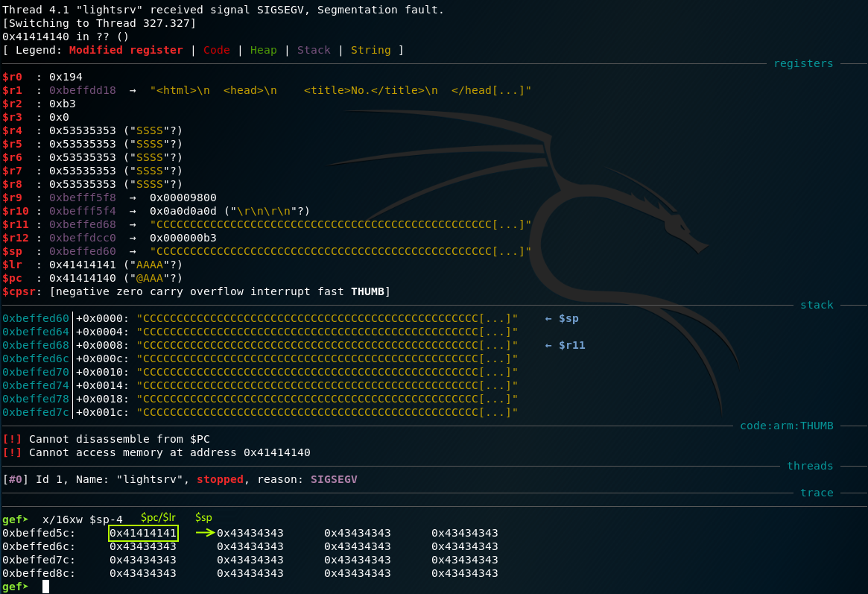Click the 'trace' section header
The width and height of the screenshot is (868, 594).
pyautogui.click(x=817, y=493)
